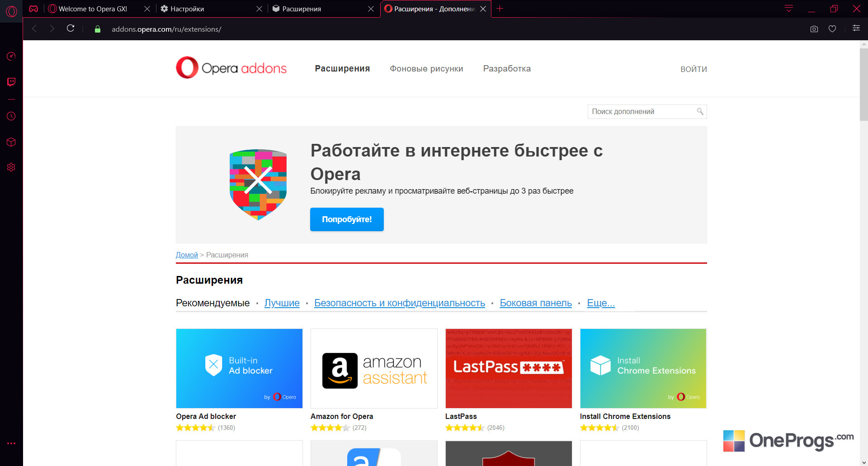The width and height of the screenshot is (868, 466).
Task: Click the LastPass star rating (2046)
Action: pyautogui.click(x=465, y=428)
